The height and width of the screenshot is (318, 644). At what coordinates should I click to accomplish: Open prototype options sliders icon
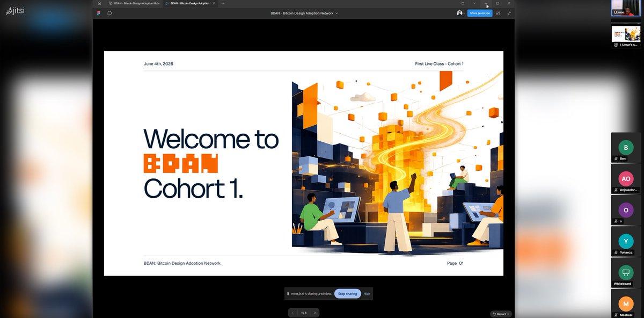[x=498, y=13]
